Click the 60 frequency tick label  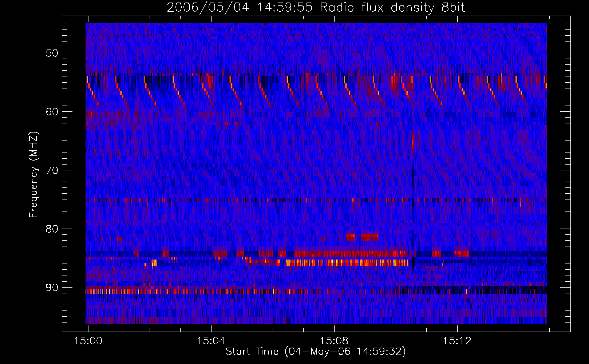pos(52,112)
